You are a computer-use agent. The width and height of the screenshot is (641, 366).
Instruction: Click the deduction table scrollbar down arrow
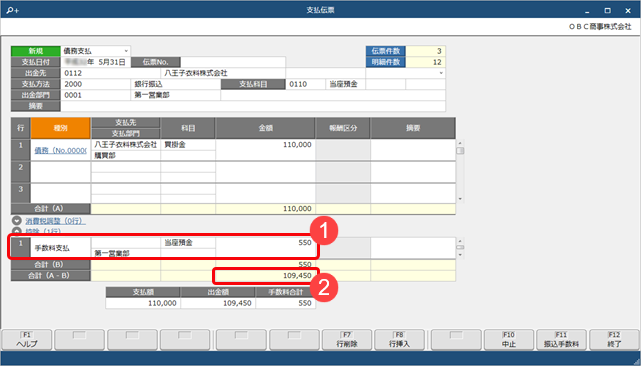pyautogui.click(x=460, y=255)
